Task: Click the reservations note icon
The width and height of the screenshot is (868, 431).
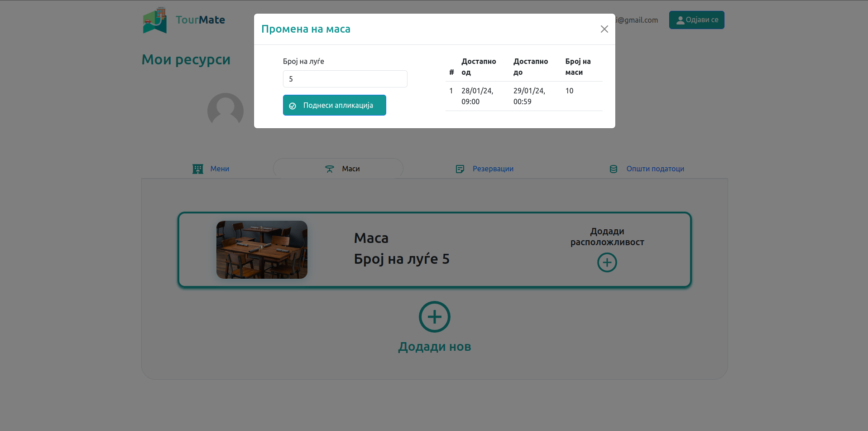Action: pos(460,169)
